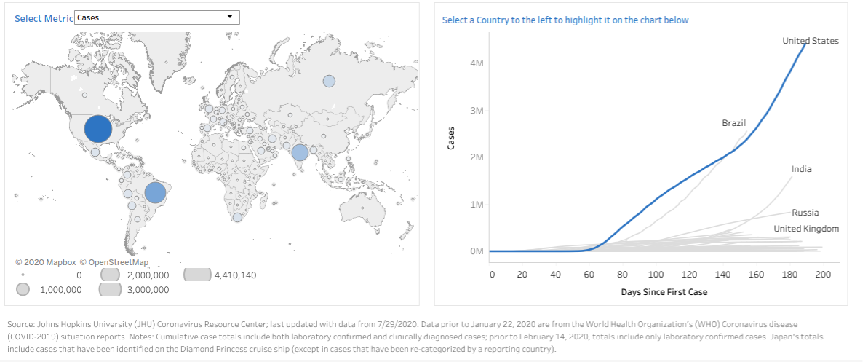Click the Select Metric dropdown arrow
Viewport: 868px width, 362px height.
coord(230,17)
